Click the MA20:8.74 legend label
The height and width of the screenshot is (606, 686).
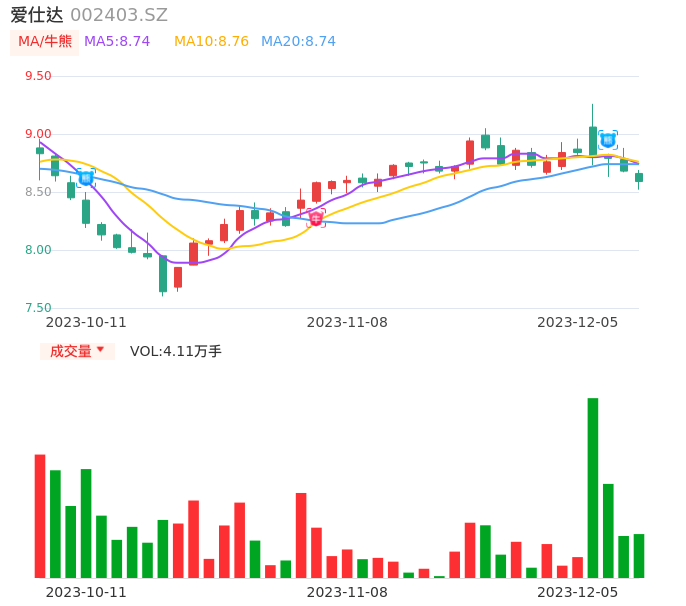click(298, 42)
